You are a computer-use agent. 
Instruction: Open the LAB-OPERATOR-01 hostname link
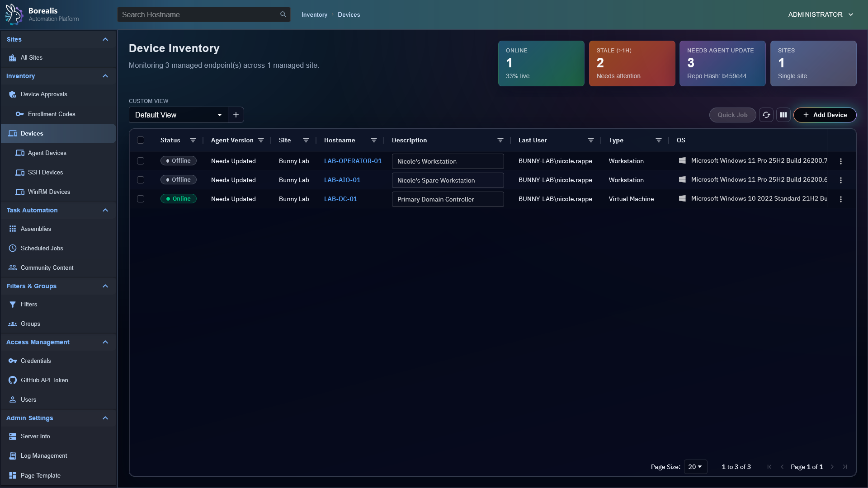pos(353,161)
